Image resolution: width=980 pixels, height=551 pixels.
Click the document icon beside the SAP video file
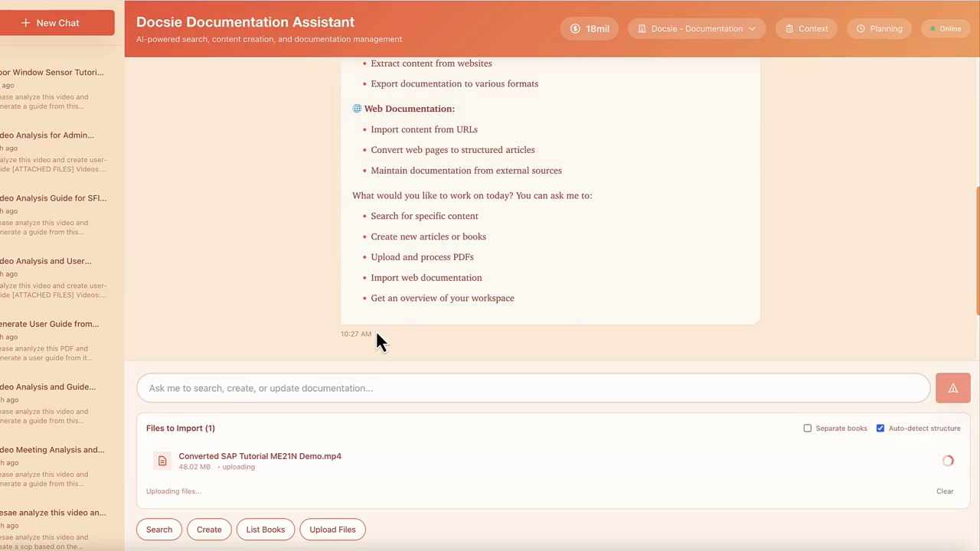pyautogui.click(x=162, y=460)
